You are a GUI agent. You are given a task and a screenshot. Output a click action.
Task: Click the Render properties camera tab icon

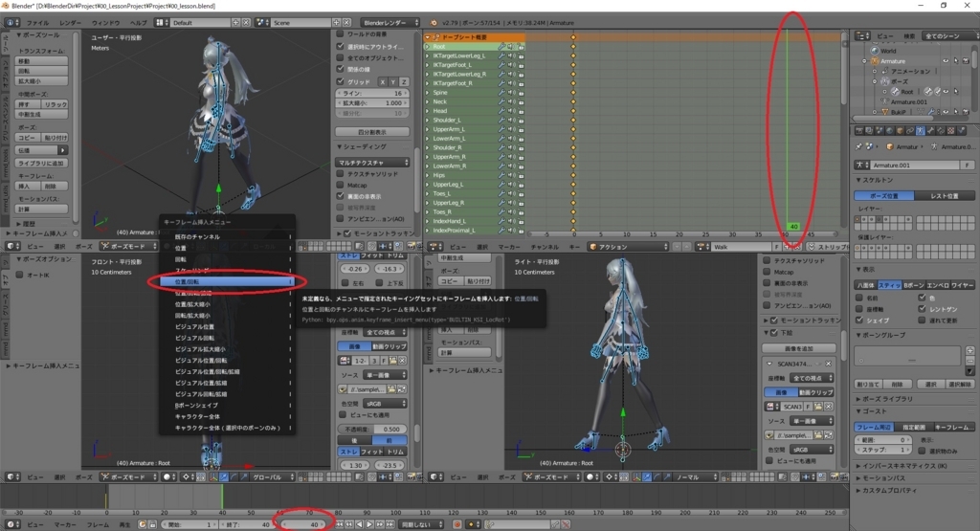tap(859, 130)
